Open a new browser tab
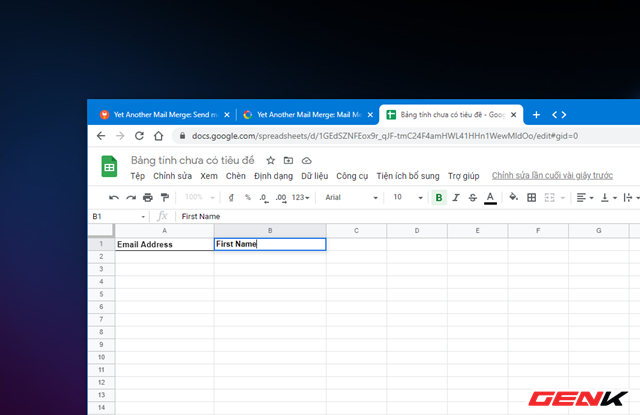640x415 pixels. tap(536, 115)
